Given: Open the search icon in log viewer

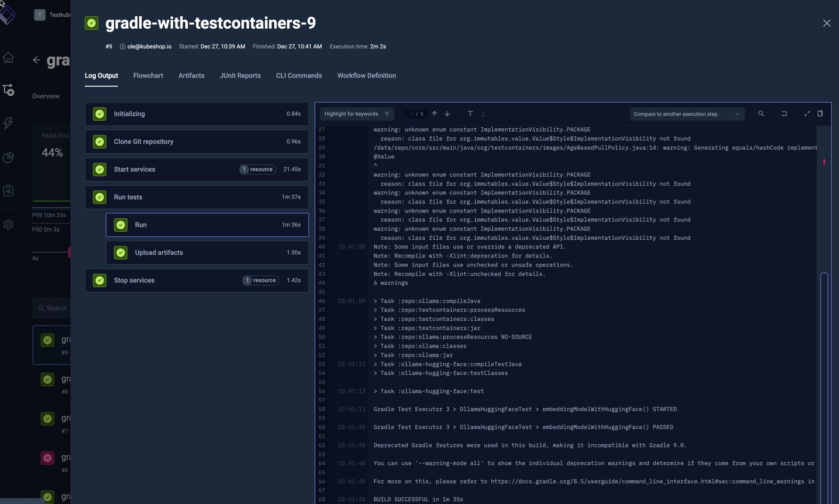Looking at the screenshot, I should coord(761,113).
